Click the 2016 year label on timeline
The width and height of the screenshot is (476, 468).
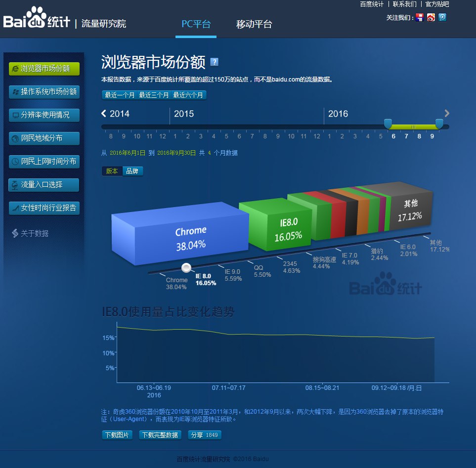338,114
